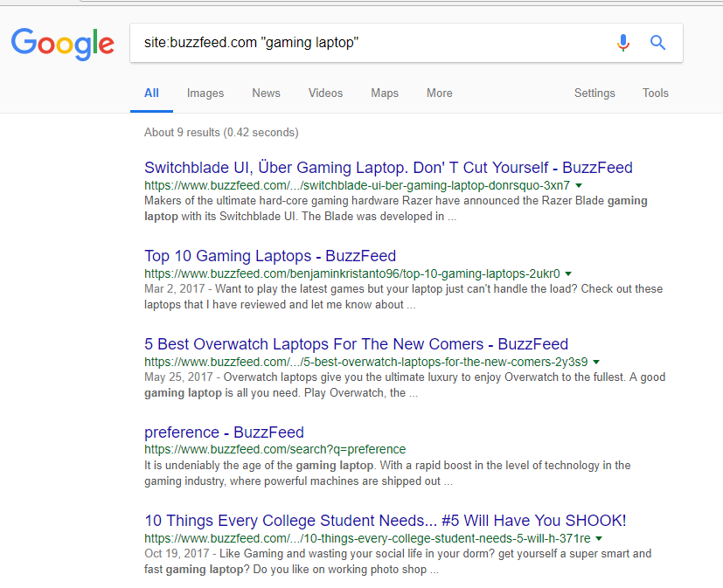Start voice search with microphone icon
The image size is (723, 588).
pos(623,43)
